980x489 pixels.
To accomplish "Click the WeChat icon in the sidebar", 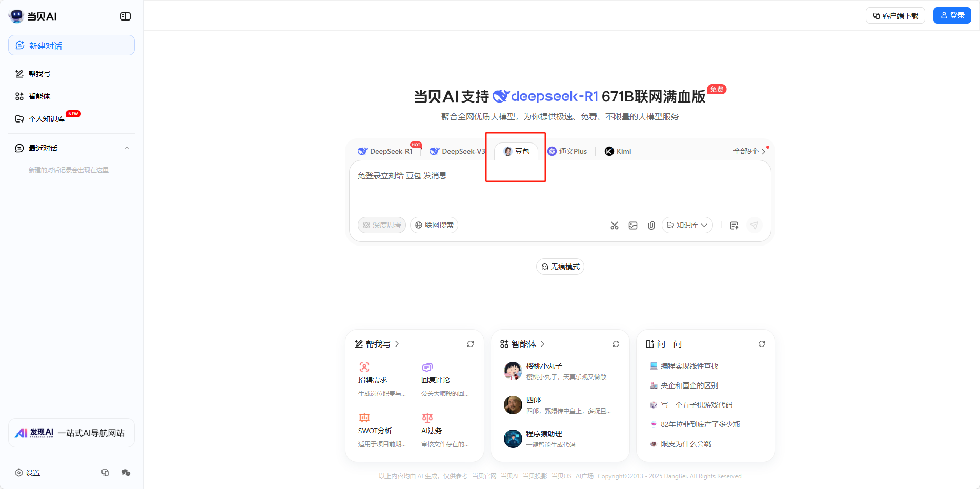I will pos(126,473).
